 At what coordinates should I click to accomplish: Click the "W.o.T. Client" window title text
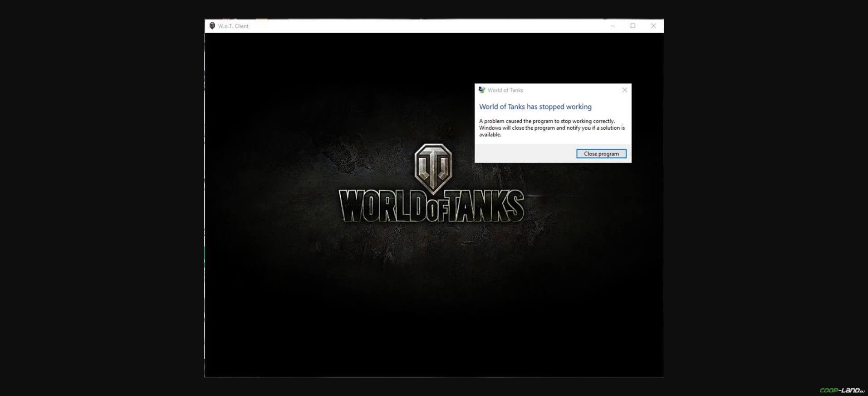click(x=233, y=26)
